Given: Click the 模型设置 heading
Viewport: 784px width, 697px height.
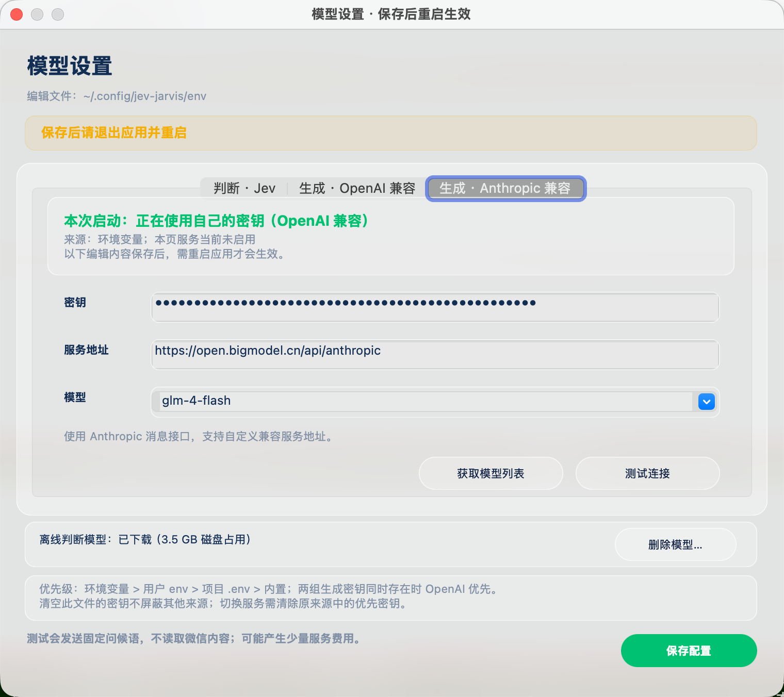Looking at the screenshot, I should 70,66.
